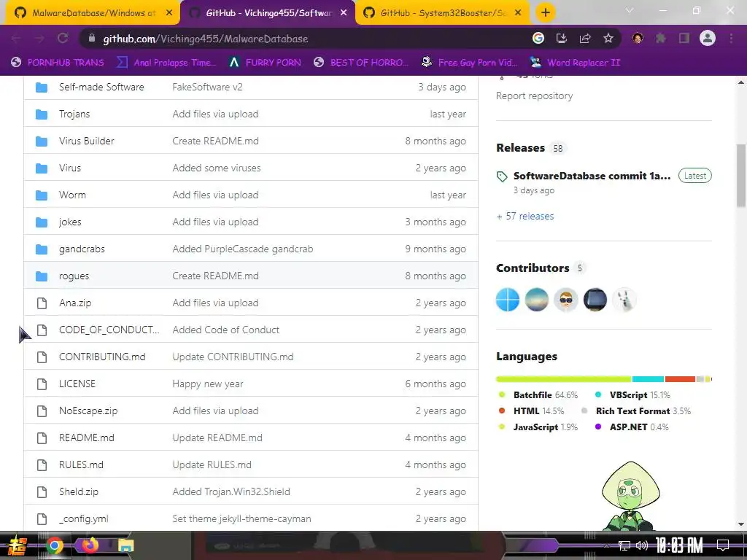
Task: Open commit 'Happy new year'
Action: click(208, 384)
